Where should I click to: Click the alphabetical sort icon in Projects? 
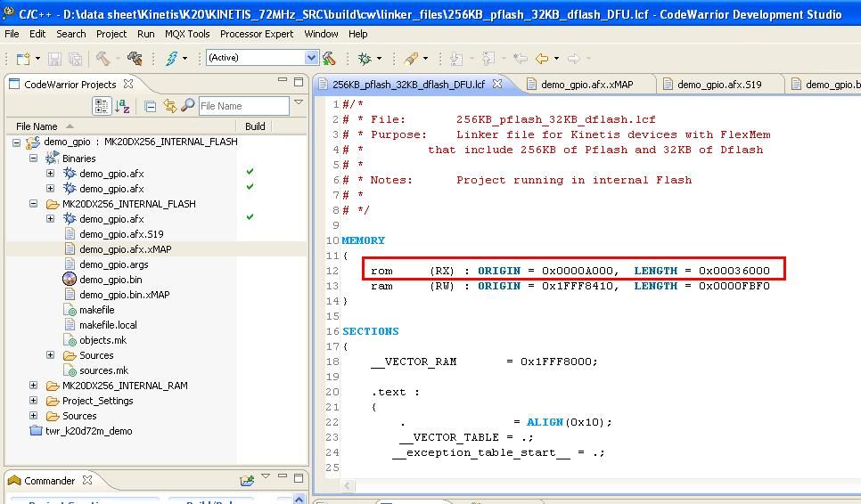tap(122, 106)
